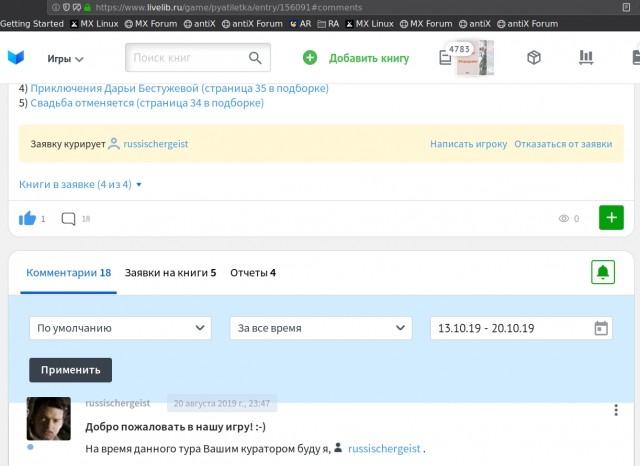Switch to Заявки на книги 5 tab

coord(170,273)
